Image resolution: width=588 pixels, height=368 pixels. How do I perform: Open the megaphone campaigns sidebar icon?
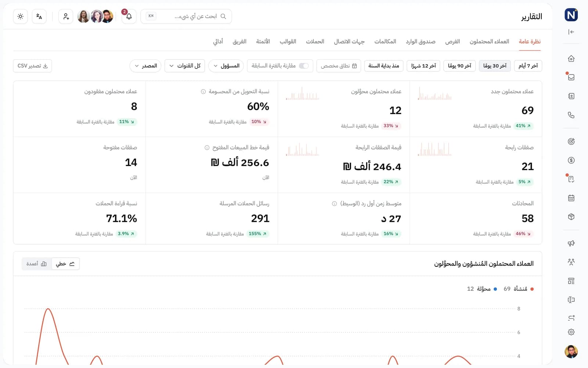click(x=571, y=243)
